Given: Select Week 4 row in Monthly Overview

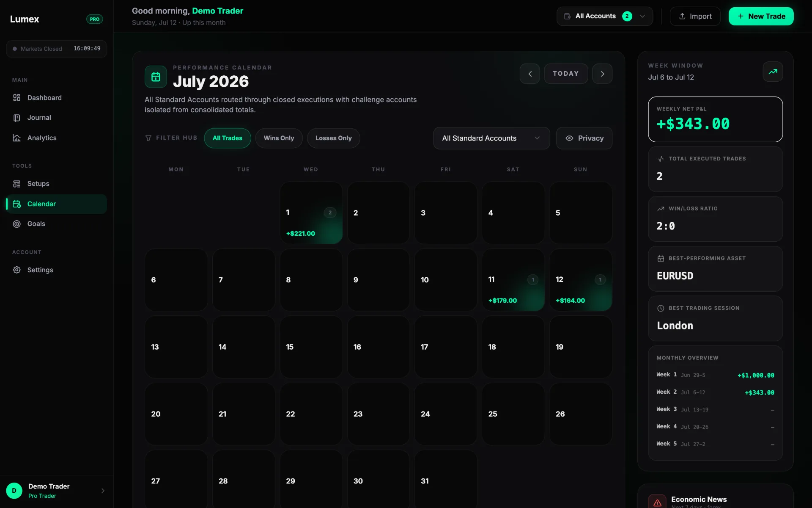Looking at the screenshot, I should (x=715, y=427).
